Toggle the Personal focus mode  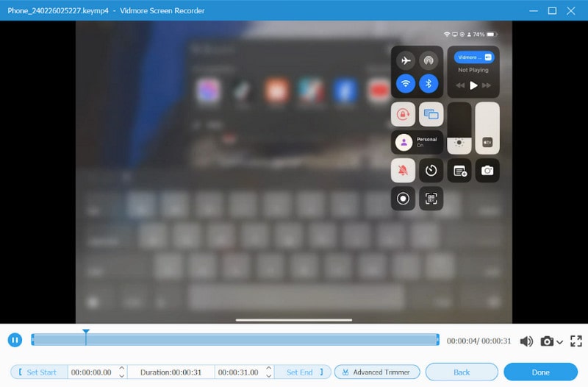point(417,142)
